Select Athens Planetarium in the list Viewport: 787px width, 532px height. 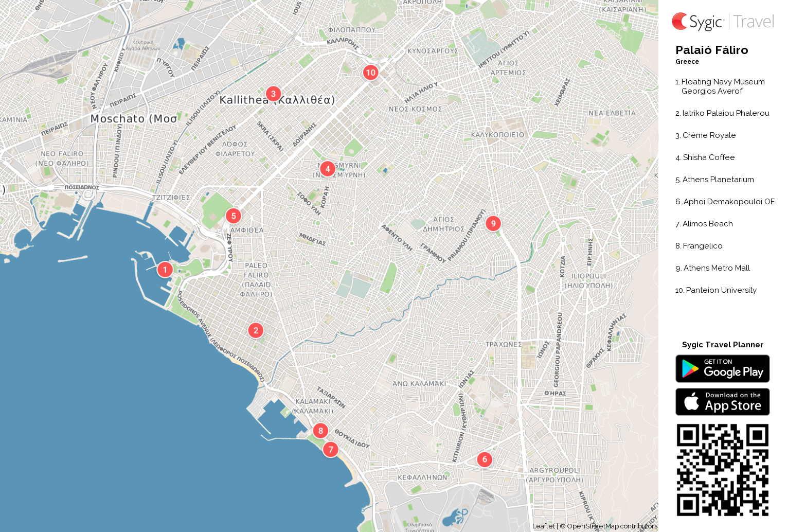tap(714, 180)
